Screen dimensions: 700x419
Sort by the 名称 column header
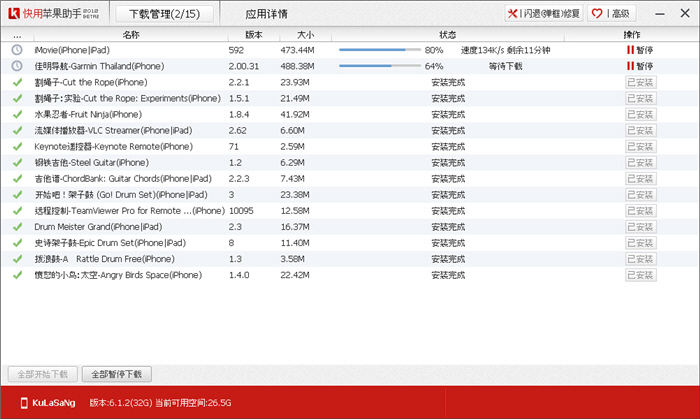click(x=131, y=35)
